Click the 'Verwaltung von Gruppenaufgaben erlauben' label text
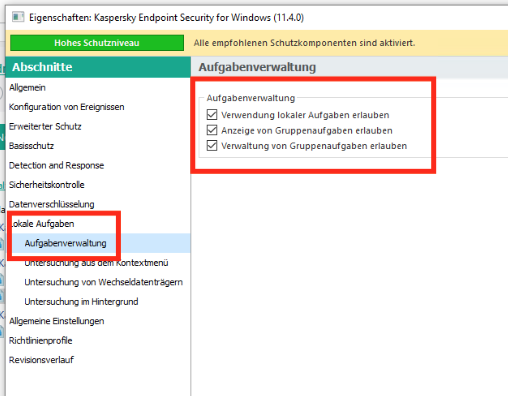 point(314,146)
